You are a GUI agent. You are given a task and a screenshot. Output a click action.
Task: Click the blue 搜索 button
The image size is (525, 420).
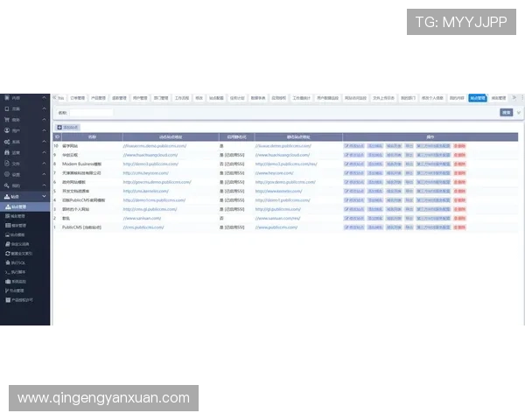pyautogui.click(x=506, y=112)
